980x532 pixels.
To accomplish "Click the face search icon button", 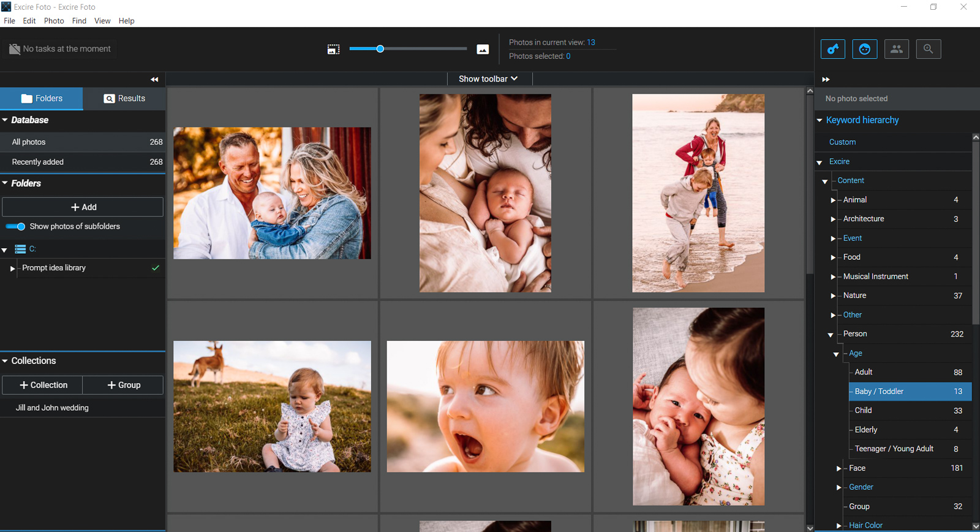I will click(865, 49).
